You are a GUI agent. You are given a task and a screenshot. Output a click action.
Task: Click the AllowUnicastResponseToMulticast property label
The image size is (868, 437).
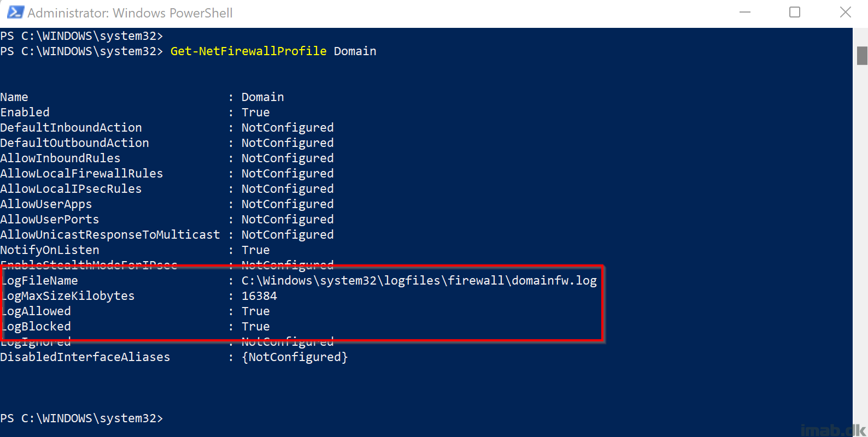click(110, 235)
